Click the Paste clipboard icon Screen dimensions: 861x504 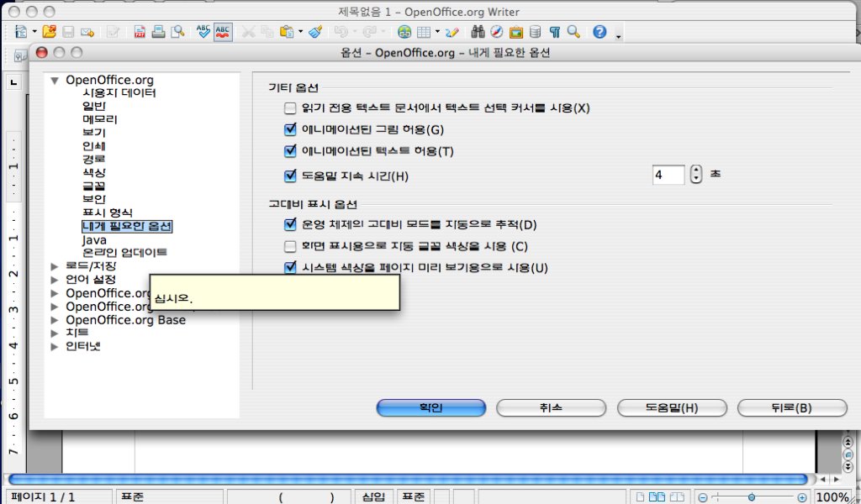tap(286, 32)
